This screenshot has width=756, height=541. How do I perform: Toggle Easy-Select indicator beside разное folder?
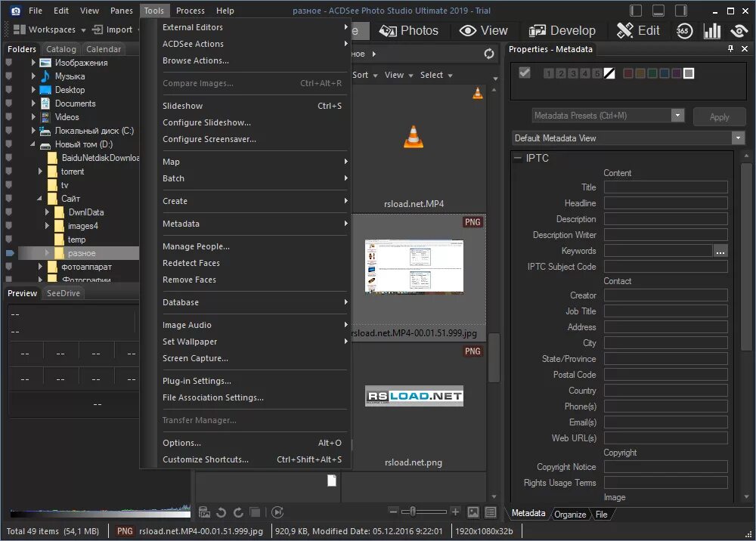(10, 253)
